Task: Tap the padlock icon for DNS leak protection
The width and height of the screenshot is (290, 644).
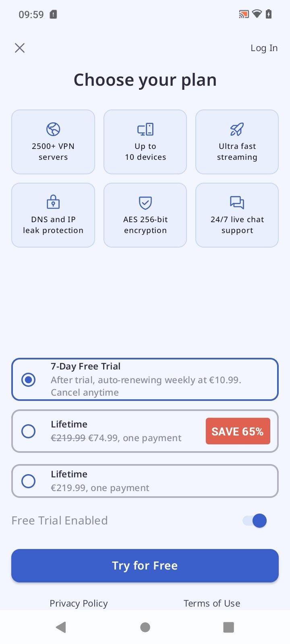Action: [x=53, y=202]
